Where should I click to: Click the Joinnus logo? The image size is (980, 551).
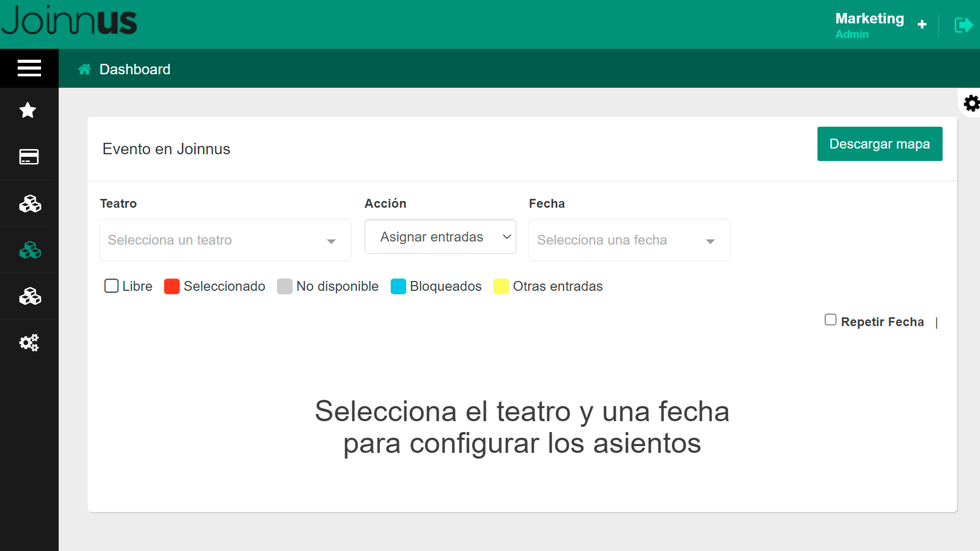click(x=69, y=21)
